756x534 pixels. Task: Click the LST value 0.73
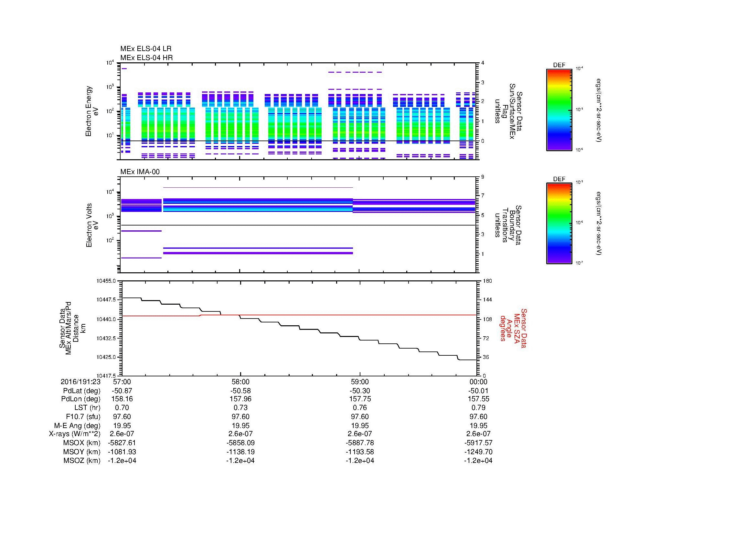click(x=241, y=408)
